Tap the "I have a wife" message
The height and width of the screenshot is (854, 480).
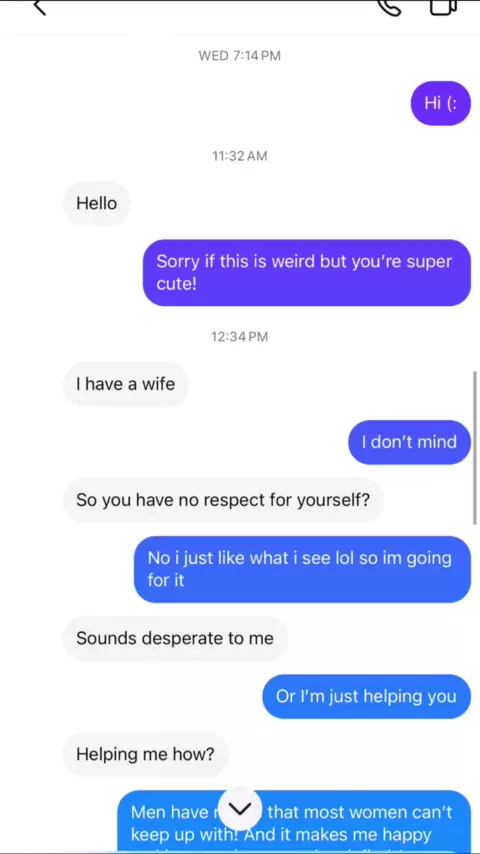(126, 385)
